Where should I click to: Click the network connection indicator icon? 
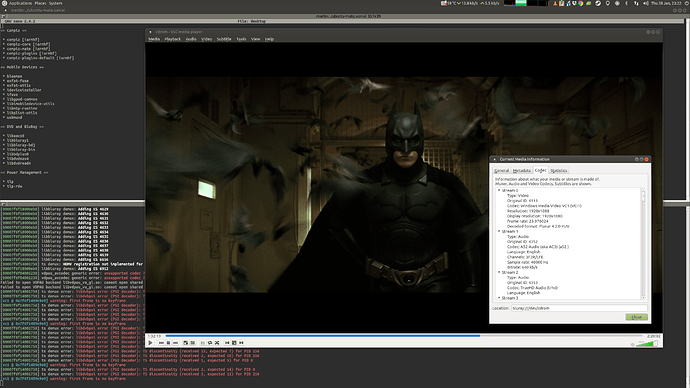pyautogui.click(x=636, y=3)
